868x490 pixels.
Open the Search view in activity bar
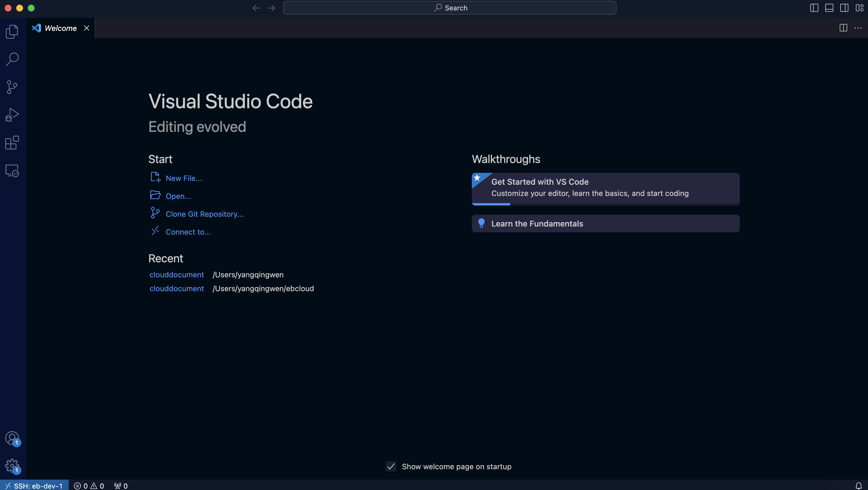12,59
